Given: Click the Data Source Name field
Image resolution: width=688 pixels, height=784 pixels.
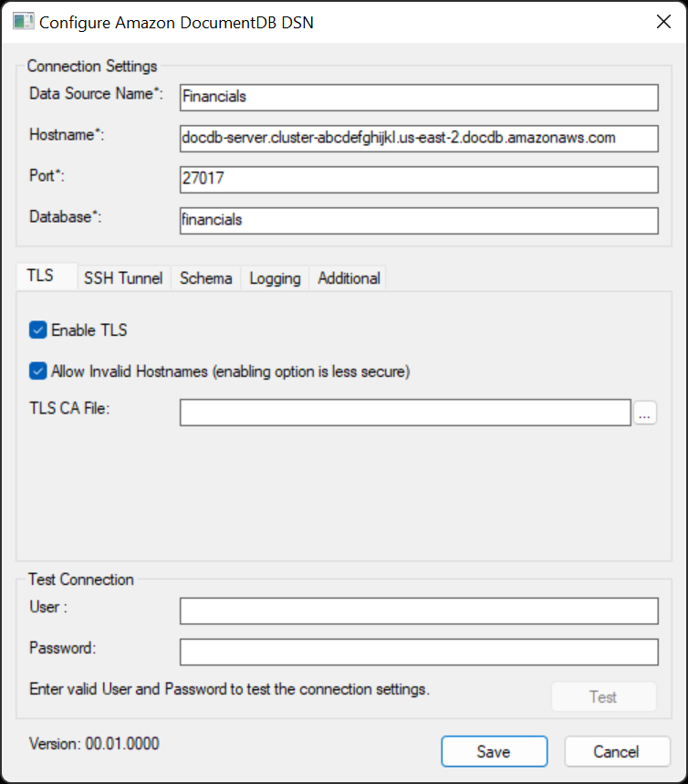Looking at the screenshot, I should 419,98.
